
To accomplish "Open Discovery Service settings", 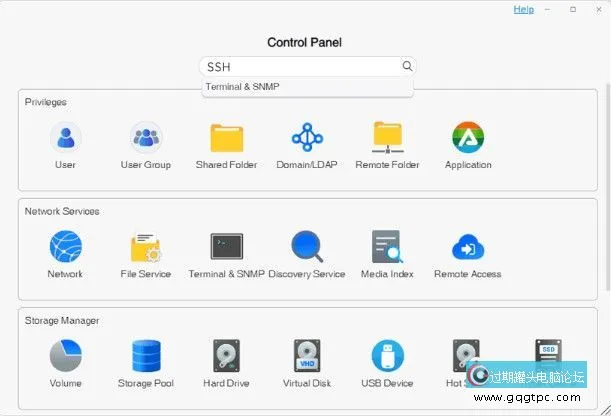I will pyautogui.click(x=307, y=247).
